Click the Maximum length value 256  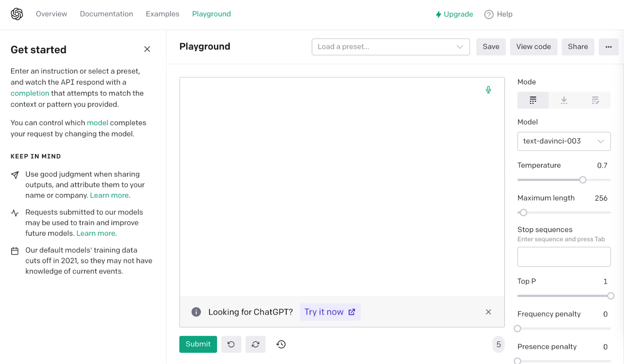point(601,198)
